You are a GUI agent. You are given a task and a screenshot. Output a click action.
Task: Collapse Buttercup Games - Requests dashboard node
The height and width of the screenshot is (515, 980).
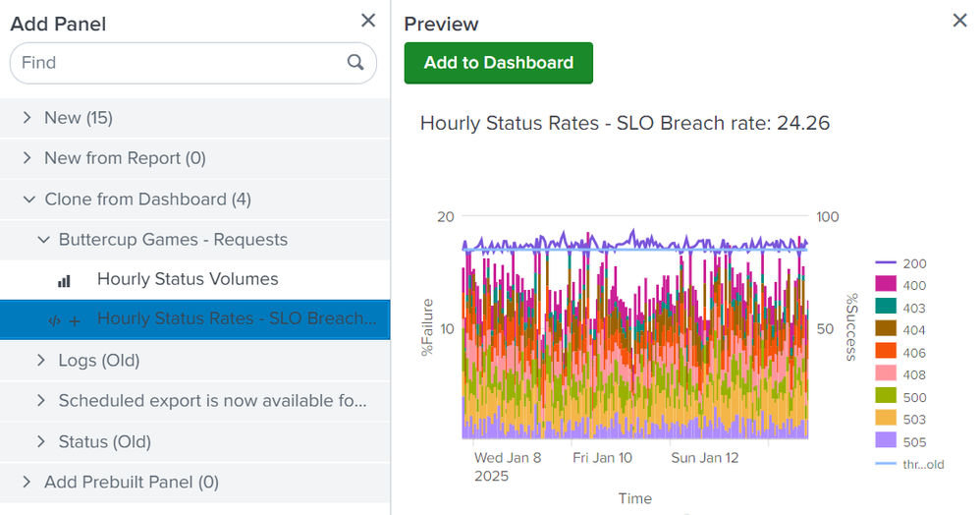(41, 240)
